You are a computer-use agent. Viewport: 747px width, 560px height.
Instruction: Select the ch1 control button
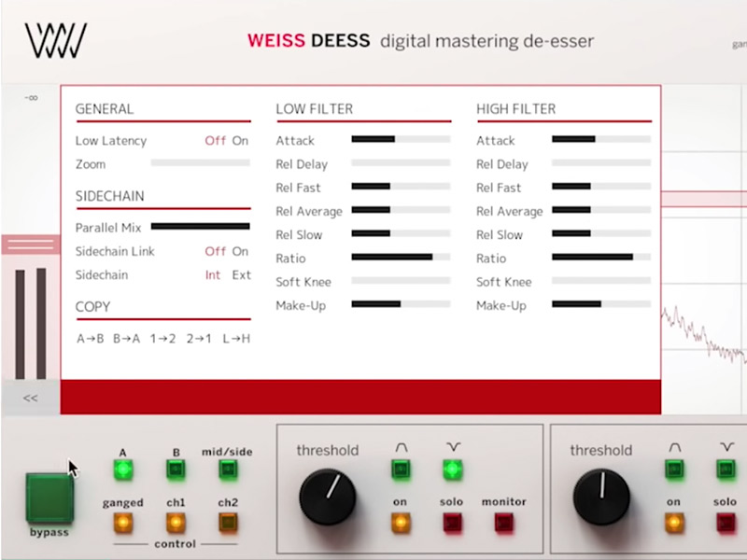[x=176, y=522]
